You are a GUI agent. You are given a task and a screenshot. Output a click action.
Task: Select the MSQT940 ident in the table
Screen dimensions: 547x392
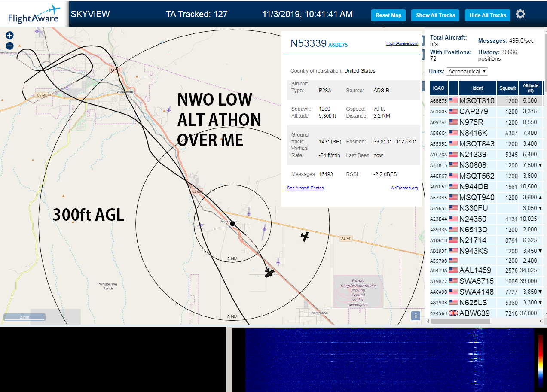point(477,198)
